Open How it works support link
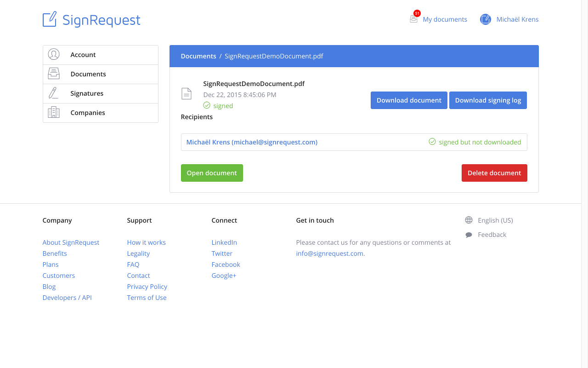 146,242
